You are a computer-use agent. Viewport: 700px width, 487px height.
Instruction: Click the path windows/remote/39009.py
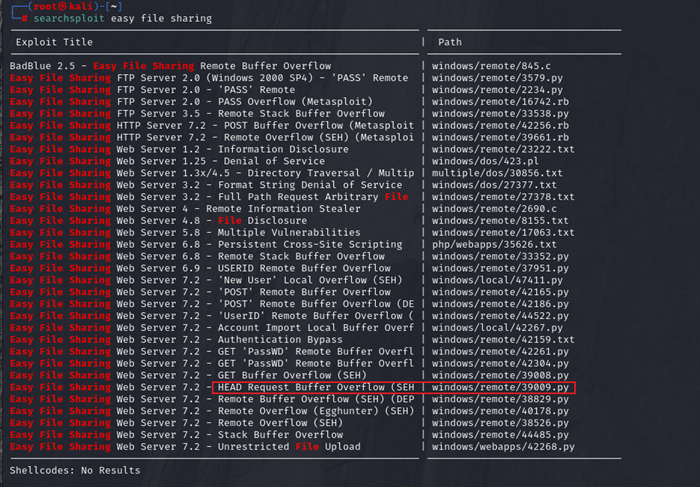[500, 387]
